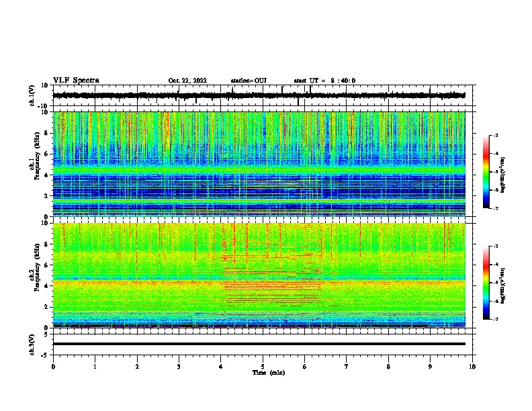Image resolution: width=532 pixels, height=411 pixels.
Task: Click the "-7" label on the upper color bar
Action: click(x=496, y=208)
